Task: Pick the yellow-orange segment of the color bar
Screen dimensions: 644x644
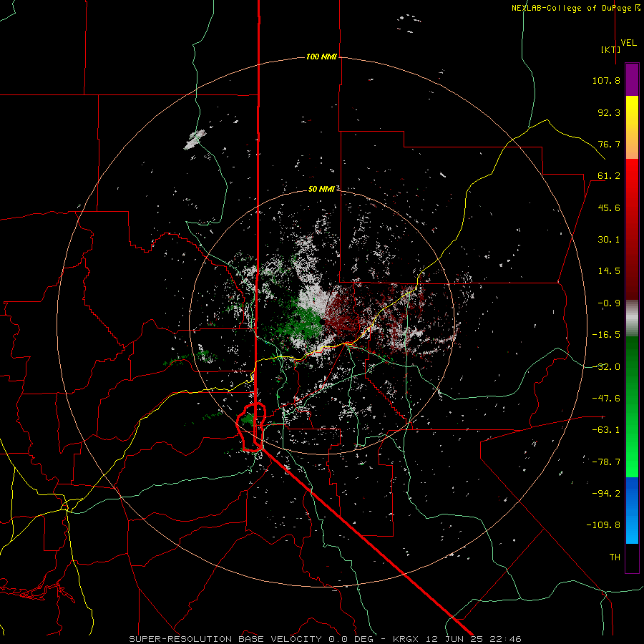Action: coord(632,127)
